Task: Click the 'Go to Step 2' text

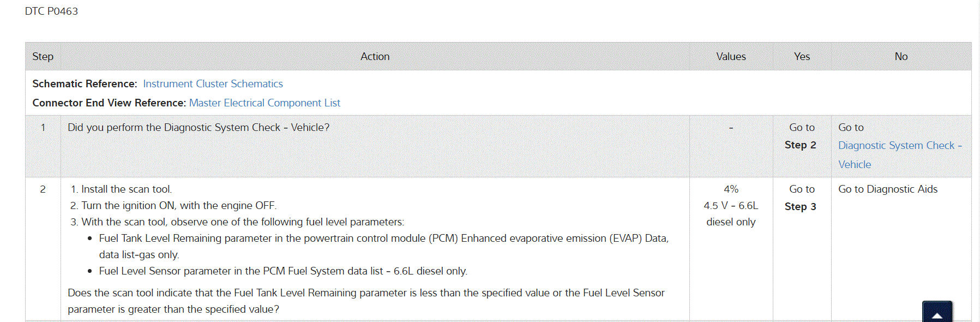Action: (801, 136)
